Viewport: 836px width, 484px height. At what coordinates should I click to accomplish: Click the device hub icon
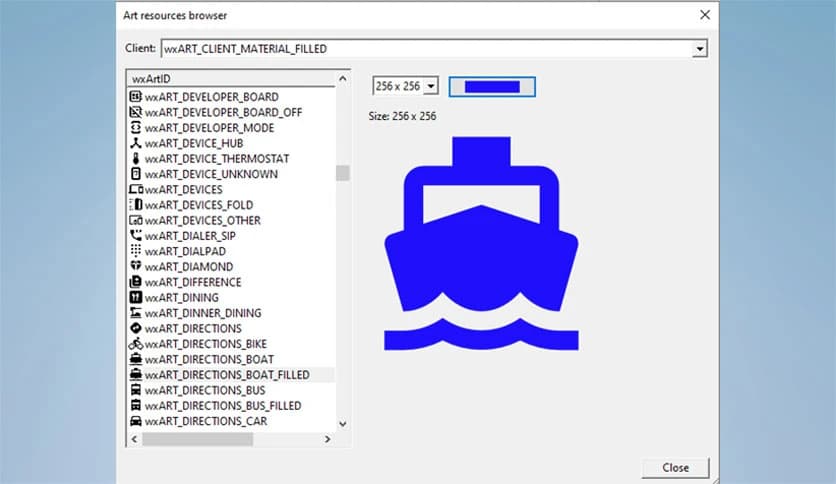click(136, 143)
